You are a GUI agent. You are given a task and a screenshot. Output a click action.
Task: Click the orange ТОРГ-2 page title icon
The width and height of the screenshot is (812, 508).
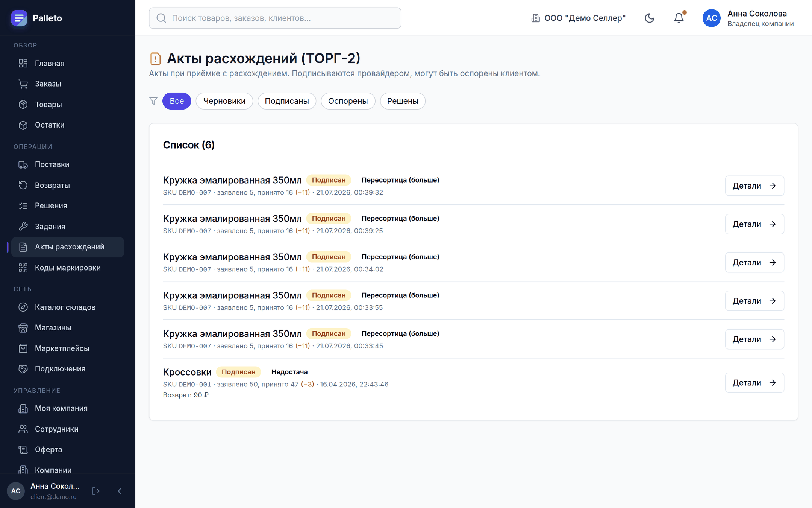coord(155,59)
